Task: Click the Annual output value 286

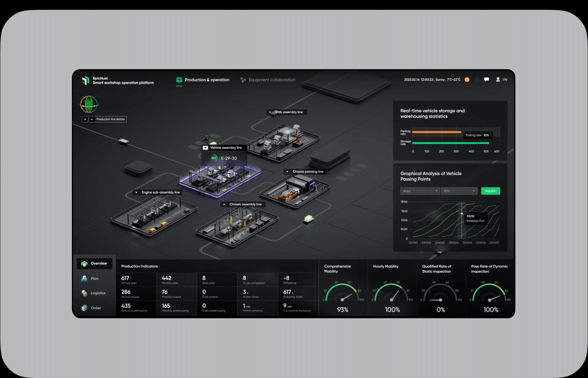Action: pos(126,292)
